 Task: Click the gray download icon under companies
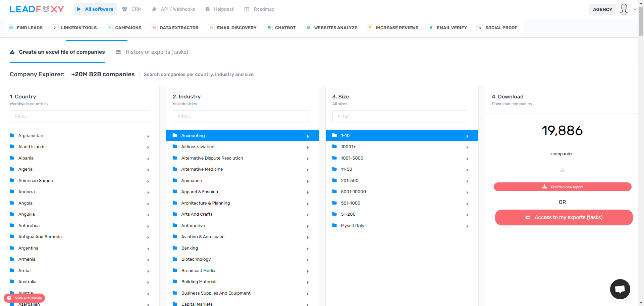coord(562,170)
